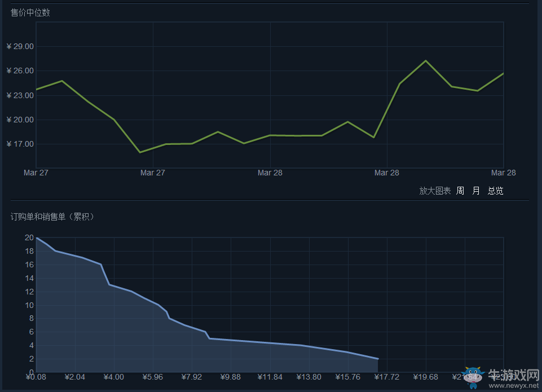Image resolution: width=542 pixels, height=392 pixels.
Task: Click the ¥17.00 price axis label
Action: [20, 144]
